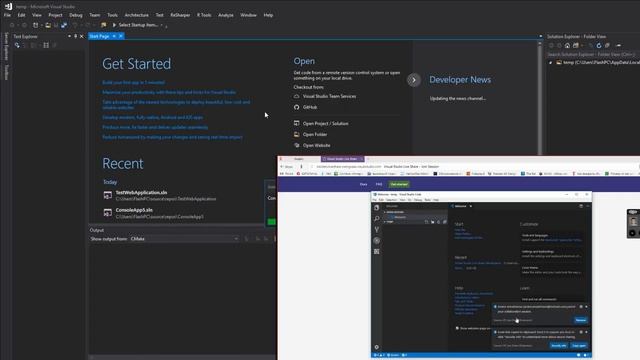
Task: Click the Open Folder icon
Action: coord(297,134)
